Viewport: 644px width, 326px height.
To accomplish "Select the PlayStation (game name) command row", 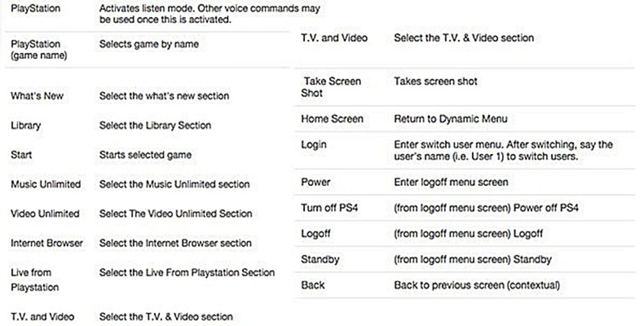I will (147, 50).
